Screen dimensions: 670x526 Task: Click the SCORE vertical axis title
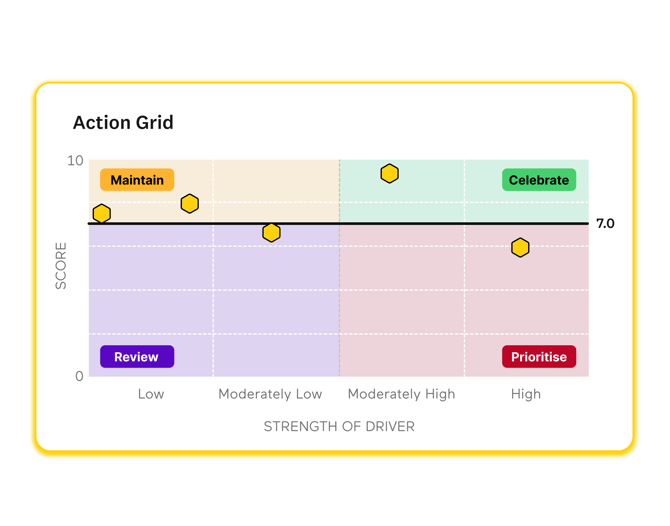coord(61,266)
